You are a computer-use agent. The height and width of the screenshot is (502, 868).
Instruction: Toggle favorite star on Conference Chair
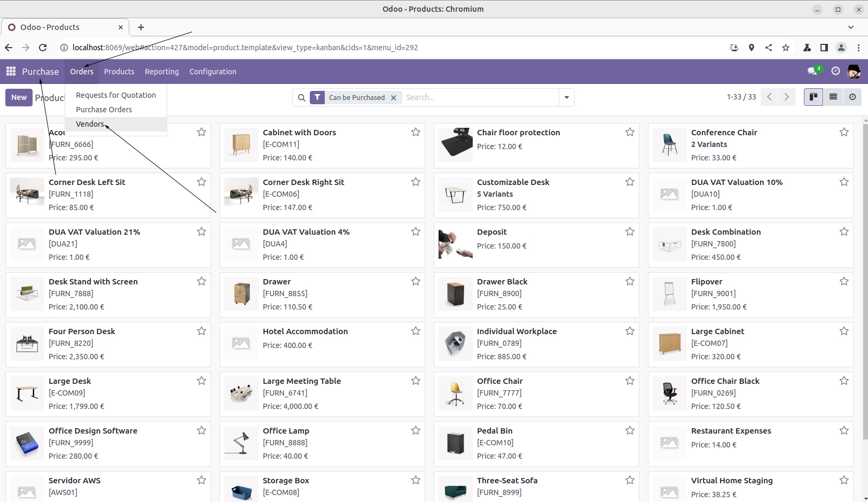(x=843, y=132)
